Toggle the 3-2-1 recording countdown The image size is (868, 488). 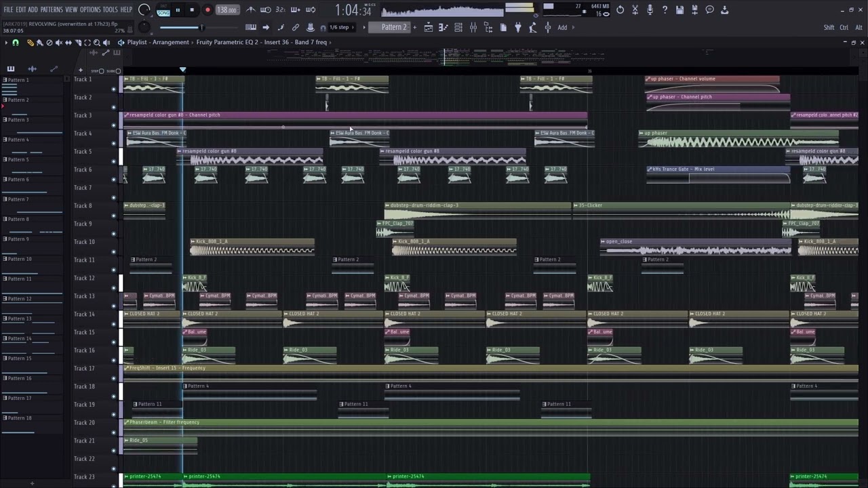click(281, 9)
